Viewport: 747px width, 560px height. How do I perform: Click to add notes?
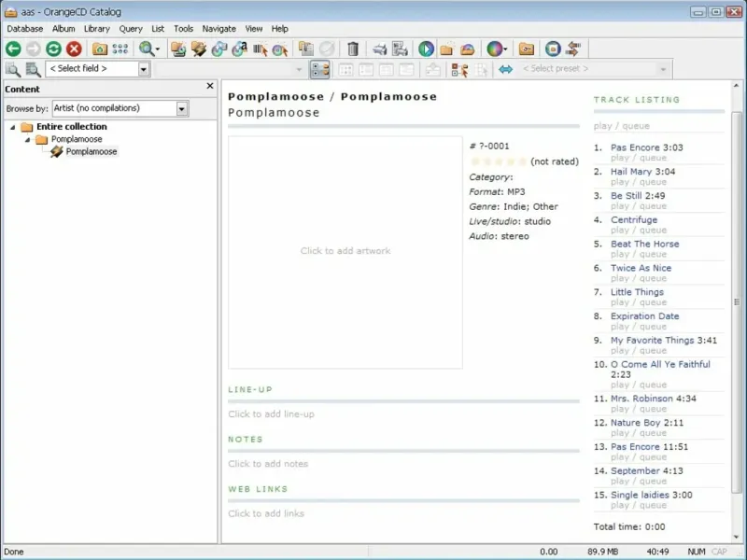(x=268, y=464)
